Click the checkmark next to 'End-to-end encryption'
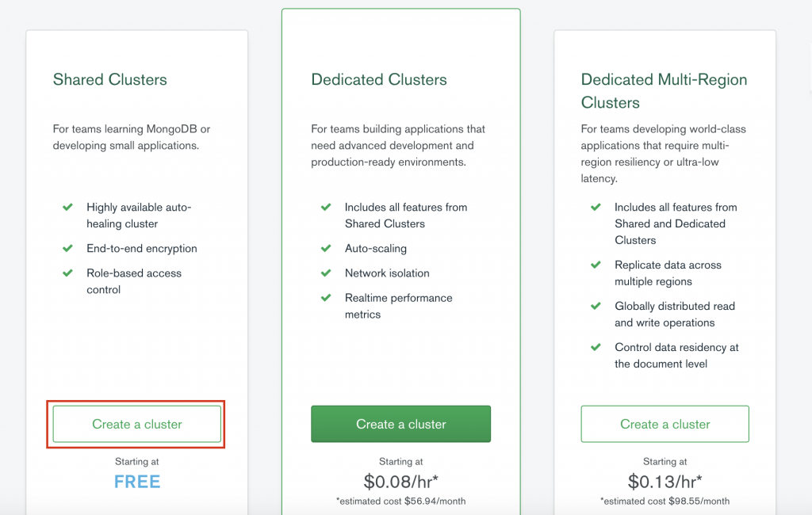The height and width of the screenshot is (515, 812). pyautogui.click(x=68, y=249)
